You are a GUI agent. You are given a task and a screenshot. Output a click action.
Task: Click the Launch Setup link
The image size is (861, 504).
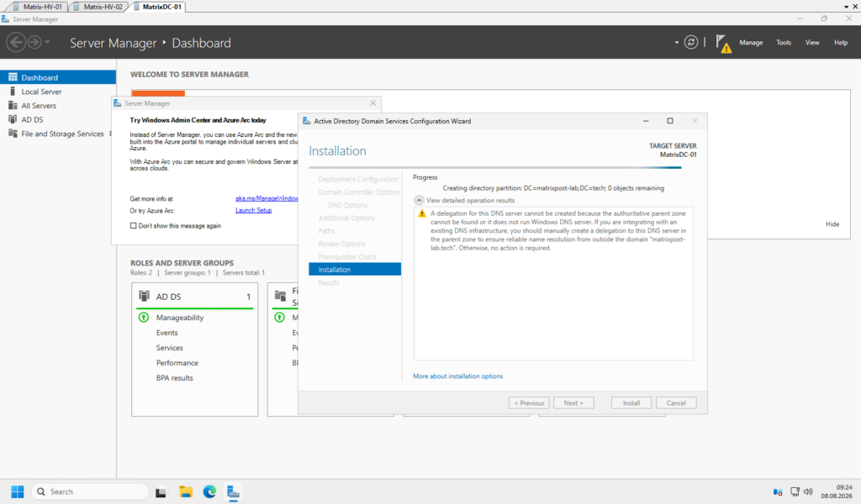pyautogui.click(x=254, y=210)
